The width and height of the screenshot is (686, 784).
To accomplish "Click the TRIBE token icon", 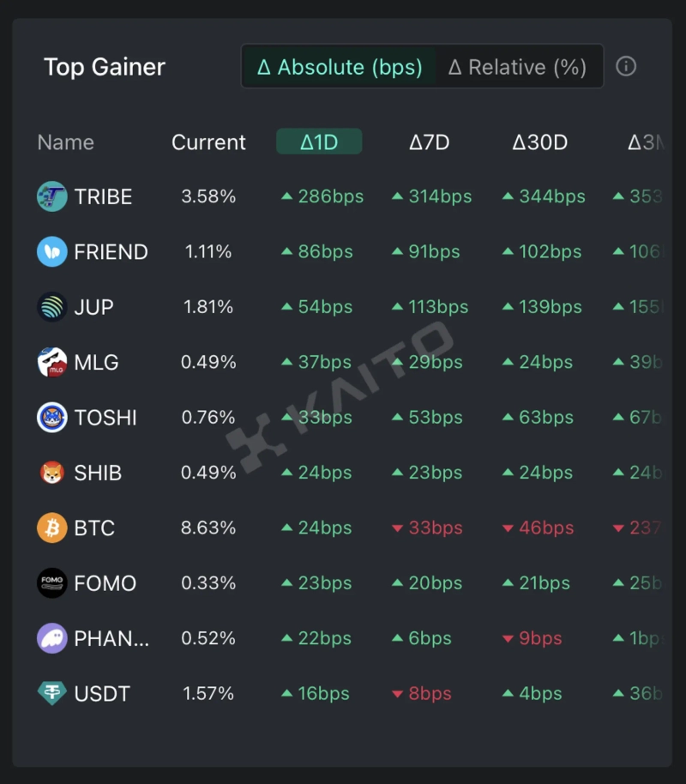I will click(52, 196).
